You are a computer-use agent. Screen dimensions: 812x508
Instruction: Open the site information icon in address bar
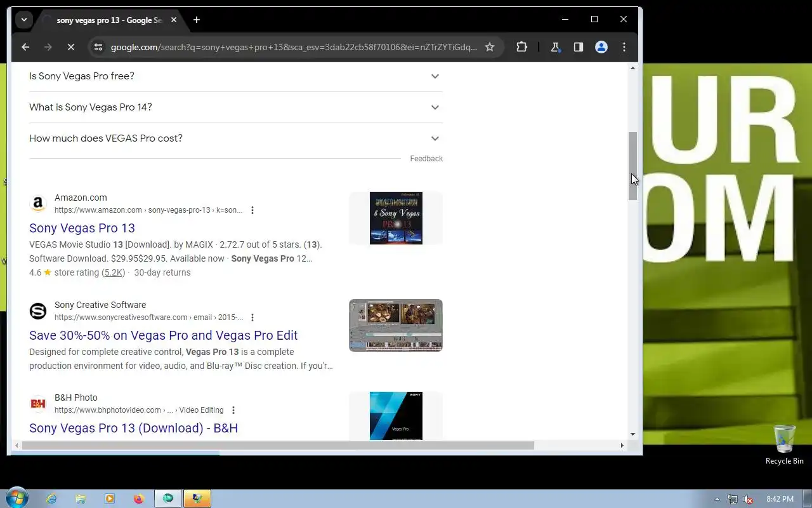click(97, 47)
